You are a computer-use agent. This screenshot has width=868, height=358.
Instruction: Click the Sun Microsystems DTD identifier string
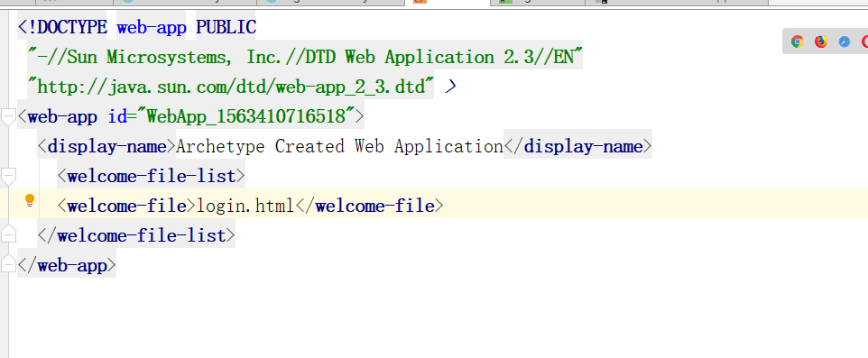click(306, 57)
